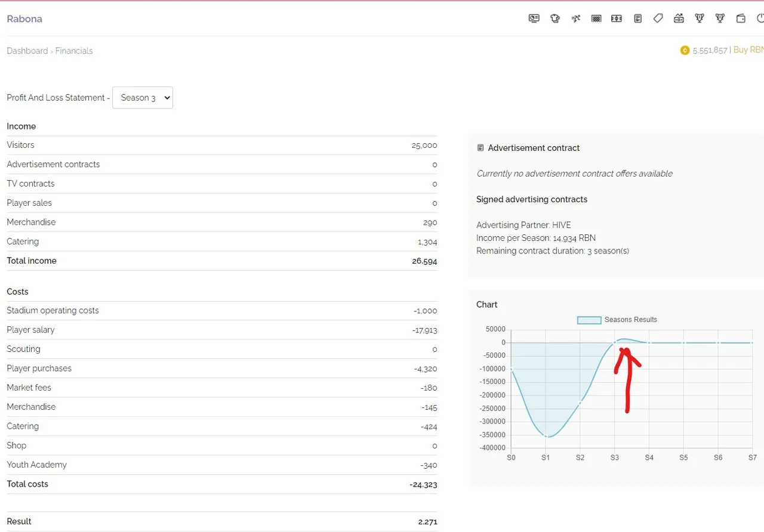Toggle the Seasons Results legend label
Screen dimensions: 764x532
point(630,320)
